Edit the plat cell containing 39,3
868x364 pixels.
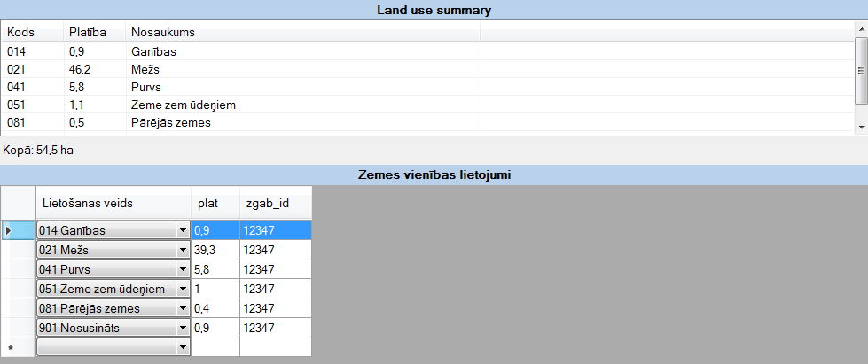[215, 251]
